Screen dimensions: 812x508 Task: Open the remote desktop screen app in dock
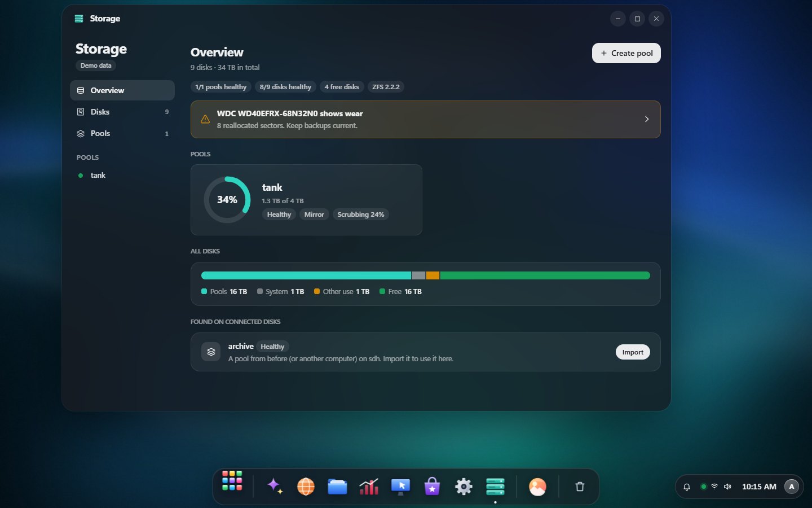(400, 486)
